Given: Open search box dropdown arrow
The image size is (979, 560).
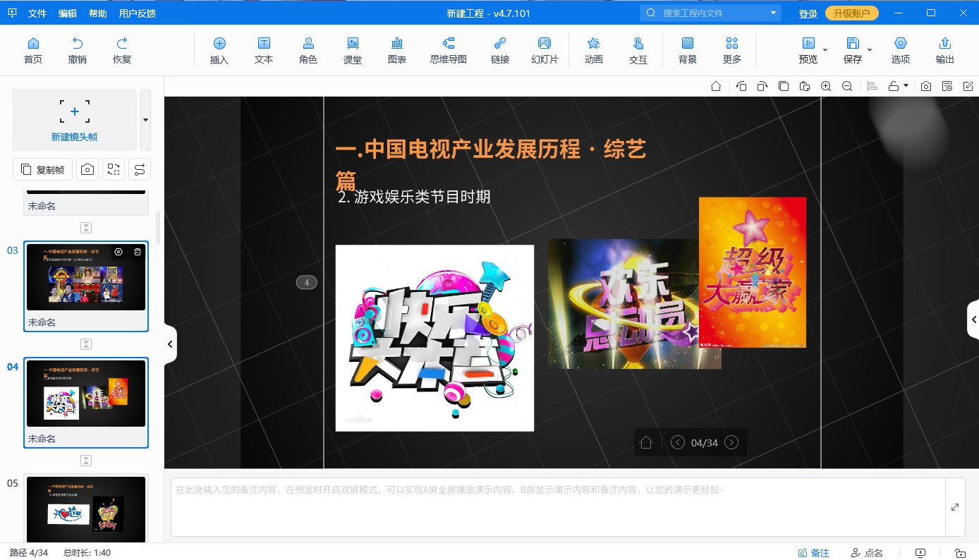Looking at the screenshot, I should (x=774, y=13).
